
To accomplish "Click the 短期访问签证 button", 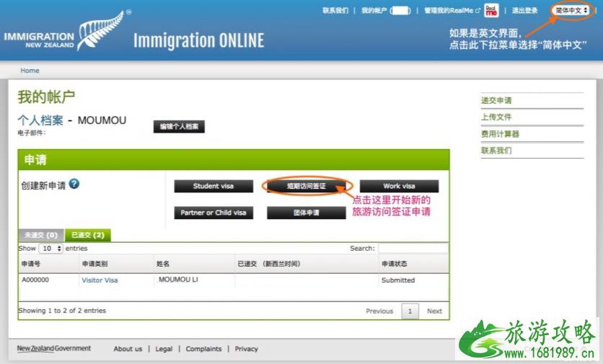I will coord(306,186).
